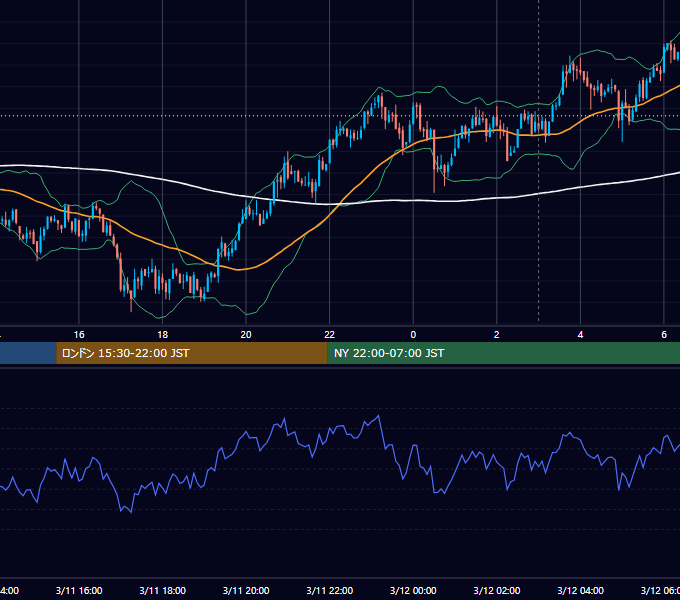Click the '3/12 00:00' date label

pos(413,590)
